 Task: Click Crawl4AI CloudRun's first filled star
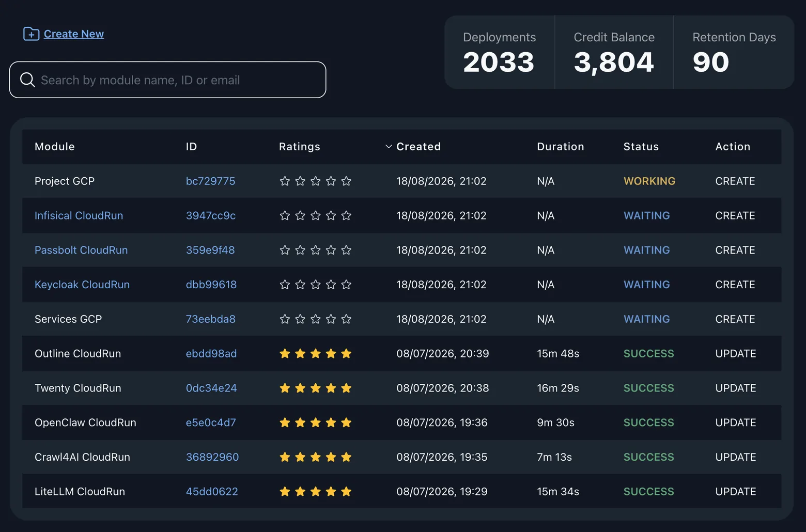[x=285, y=457]
